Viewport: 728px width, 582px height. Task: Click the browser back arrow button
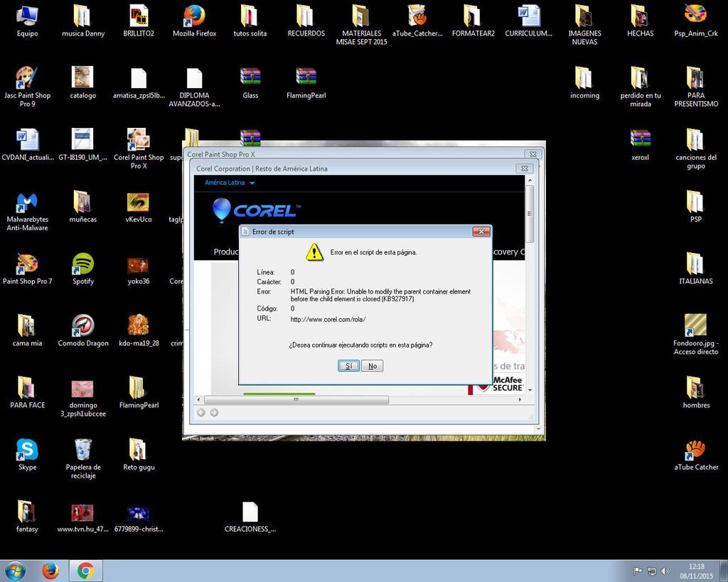coord(201,412)
